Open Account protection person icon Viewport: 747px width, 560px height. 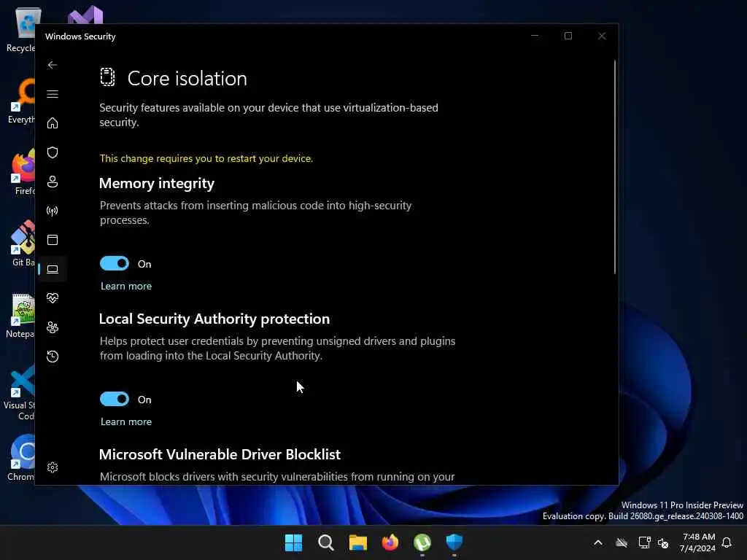53,182
